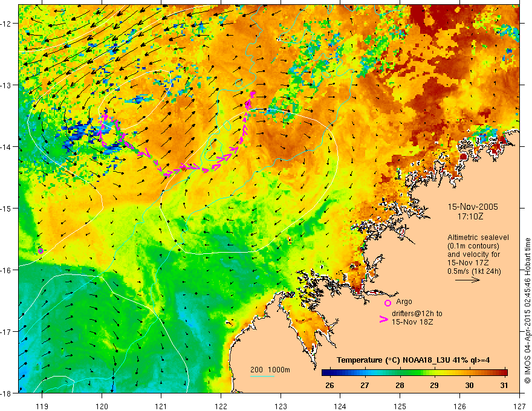The width and height of the screenshot is (532, 411).
Task: Click the 120 longitude axis label
Action: (102, 406)
